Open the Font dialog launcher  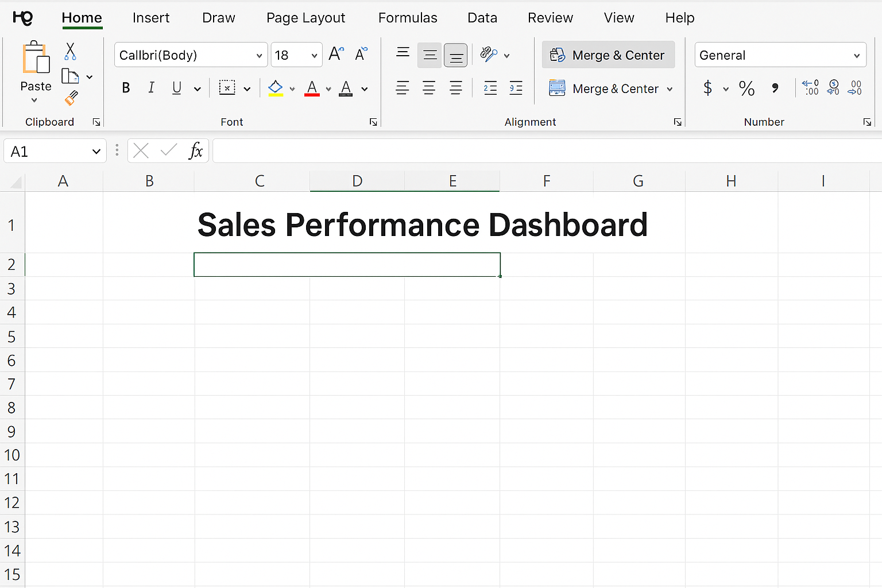(x=373, y=122)
